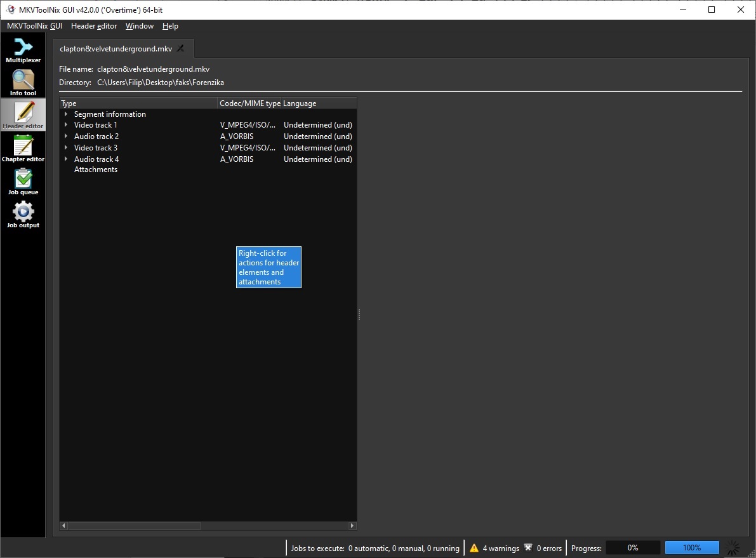
Task: Open the Window menu
Action: coord(139,26)
